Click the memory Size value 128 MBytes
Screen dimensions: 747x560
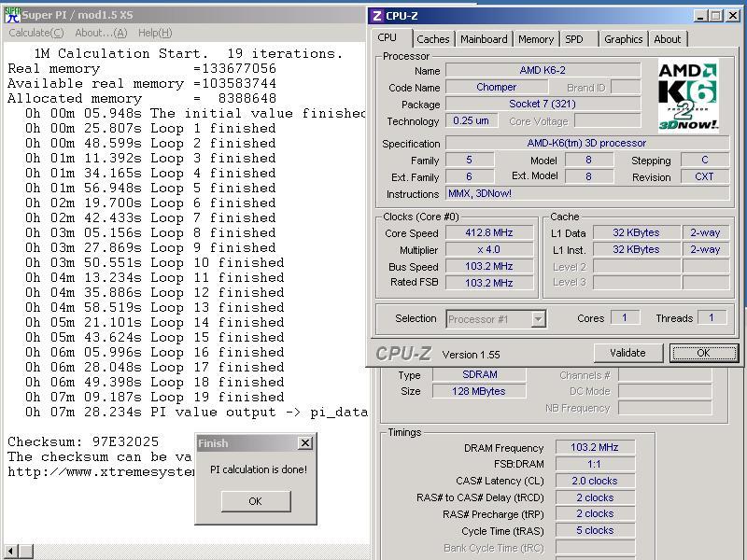coord(479,391)
